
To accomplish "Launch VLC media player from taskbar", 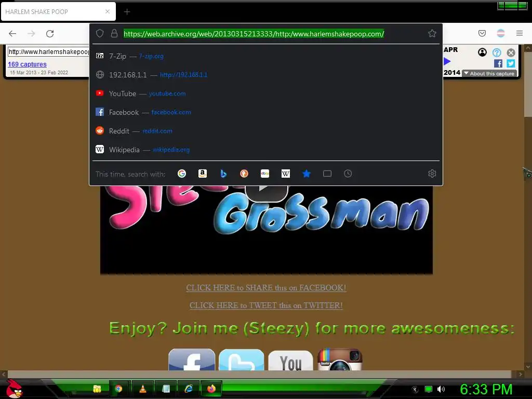I will click(143, 389).
